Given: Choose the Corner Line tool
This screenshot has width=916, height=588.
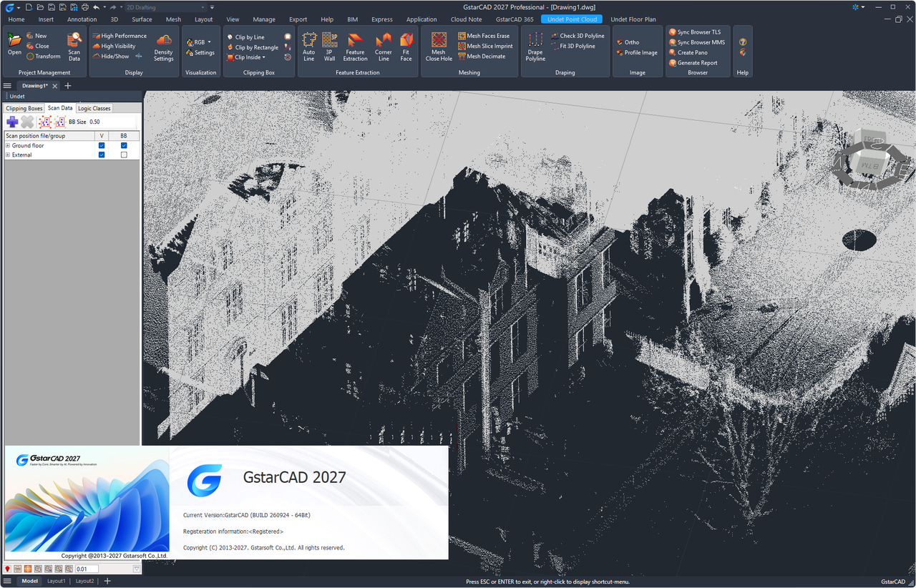Looking at the screenshot, I should point(384,46).
